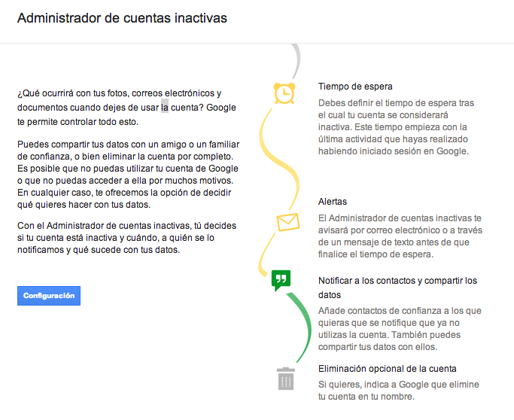Click the paragraph starting 'Con el Administrador'
Screen dimensions: 514x420
(127, 238)
